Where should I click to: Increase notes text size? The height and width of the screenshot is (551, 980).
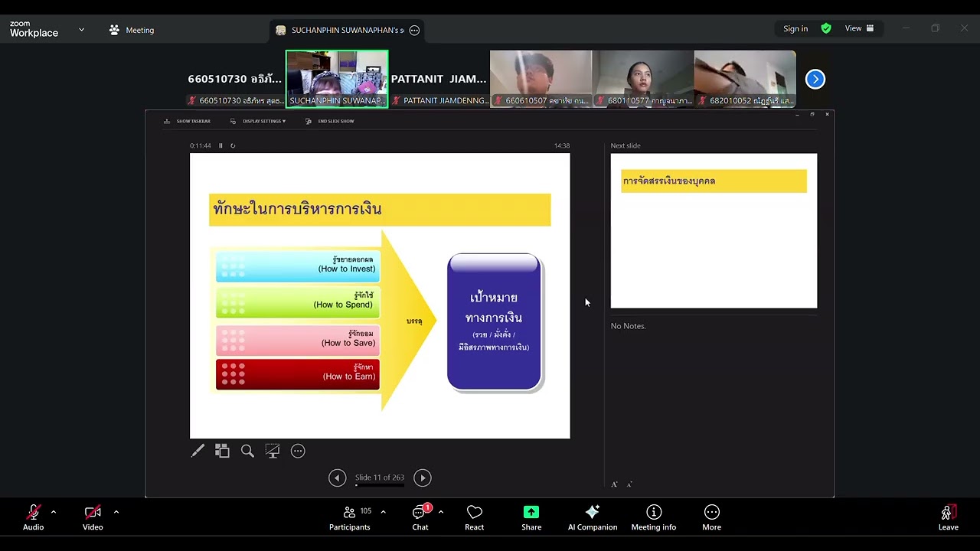click(x=614, y=484)
